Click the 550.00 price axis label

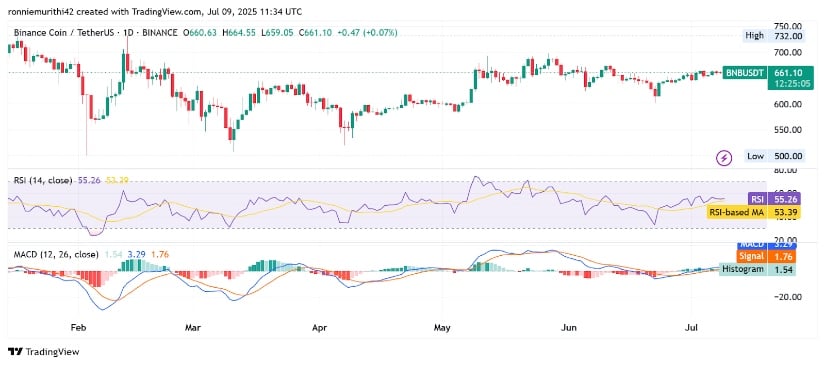[x=788, y=130]
